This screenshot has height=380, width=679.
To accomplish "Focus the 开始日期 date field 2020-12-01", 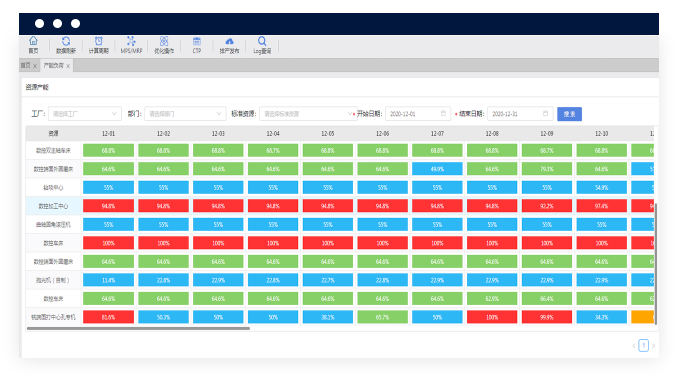I will tap(418, 114).
